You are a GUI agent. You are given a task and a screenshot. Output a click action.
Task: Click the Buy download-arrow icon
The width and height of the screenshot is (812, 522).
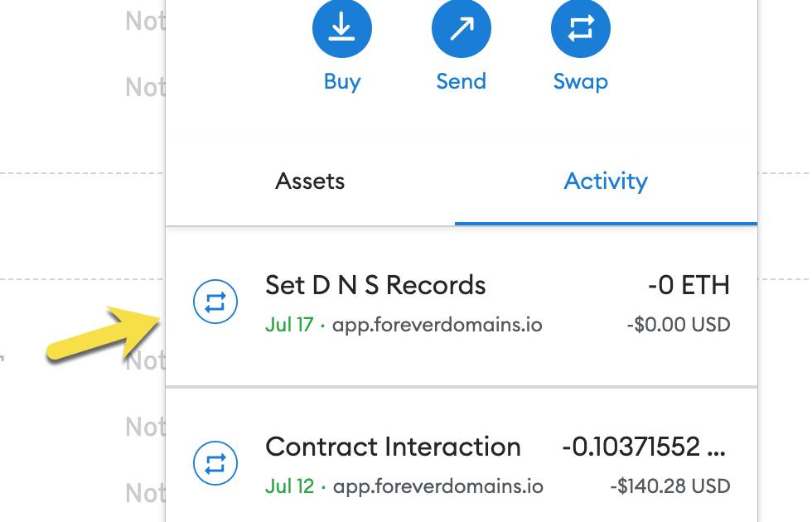click(341, 28)
